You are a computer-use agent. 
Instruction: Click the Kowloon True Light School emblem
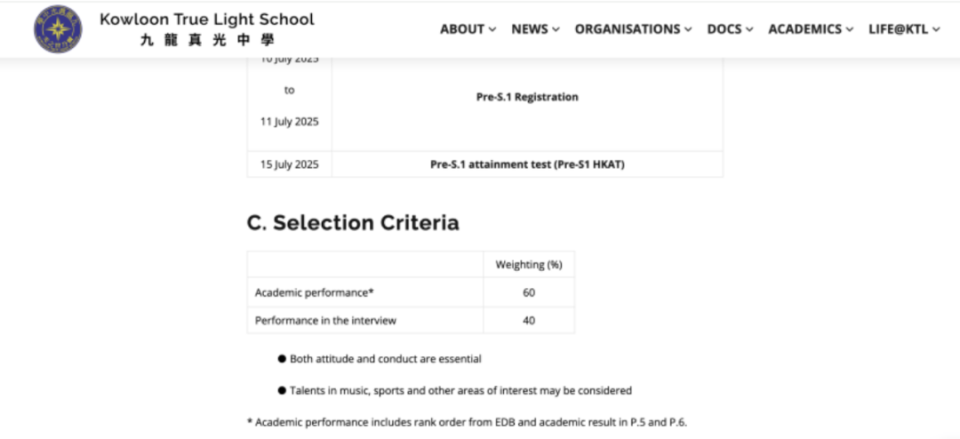tap(58, 29)
